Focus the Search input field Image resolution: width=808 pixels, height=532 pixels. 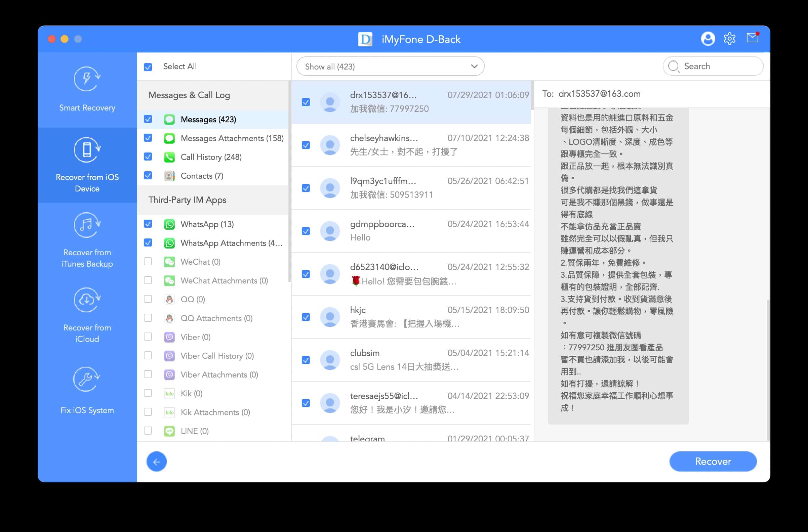(x=713, y=66)
